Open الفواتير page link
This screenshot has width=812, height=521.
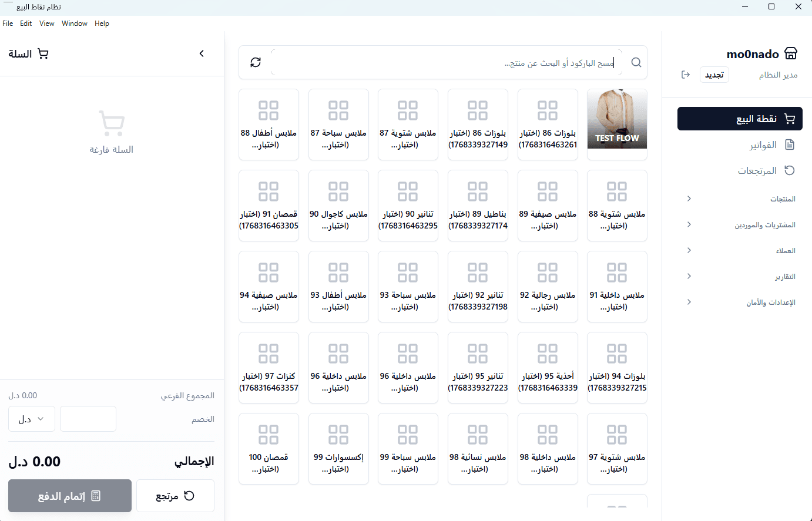(740, 144)
